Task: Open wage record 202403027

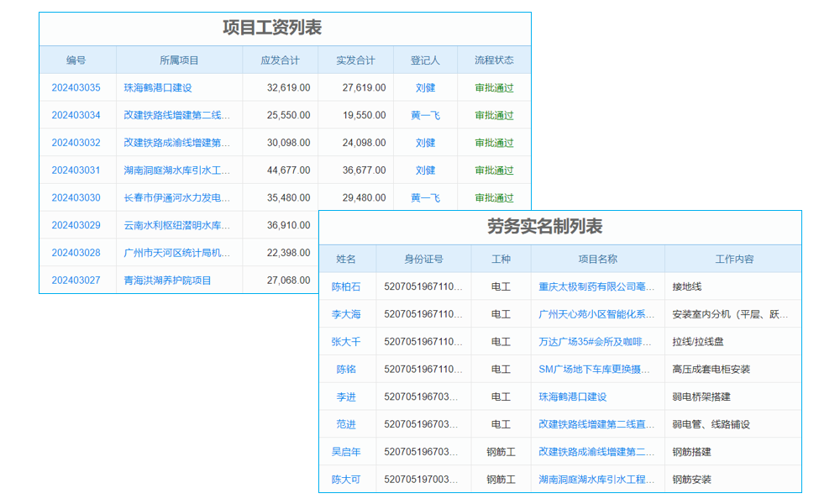Action: [x=76, y=280]
